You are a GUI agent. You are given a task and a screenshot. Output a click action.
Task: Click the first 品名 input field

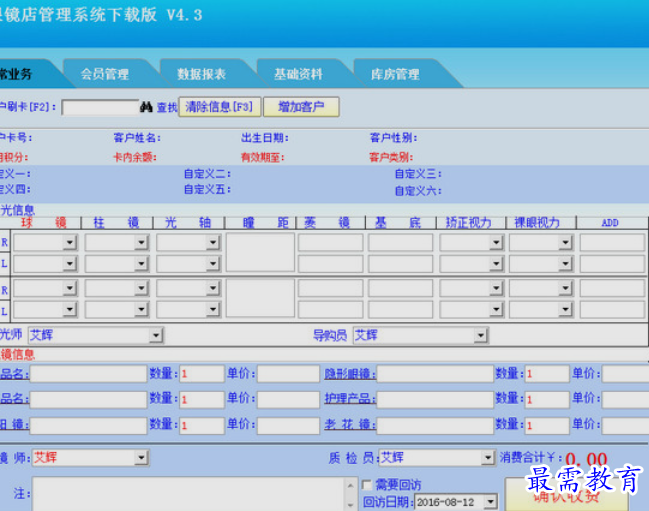coord(89,374)
